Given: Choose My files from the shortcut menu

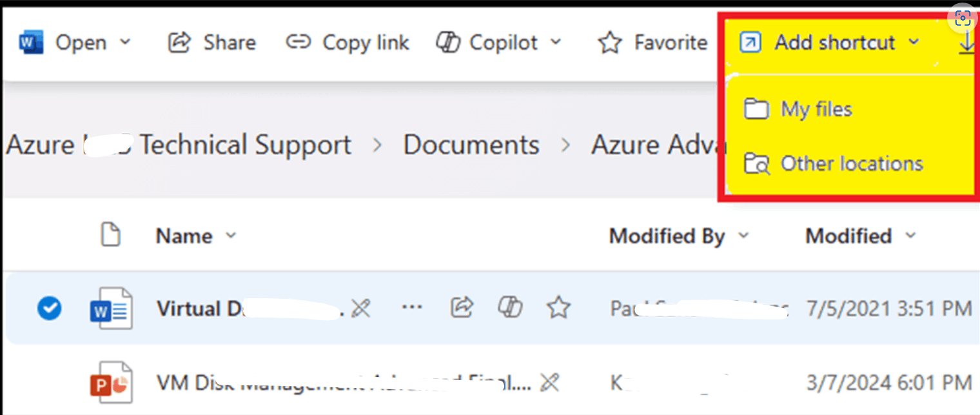Looking at the screenshot, I should pyautogui.click(x=816, y=109).
